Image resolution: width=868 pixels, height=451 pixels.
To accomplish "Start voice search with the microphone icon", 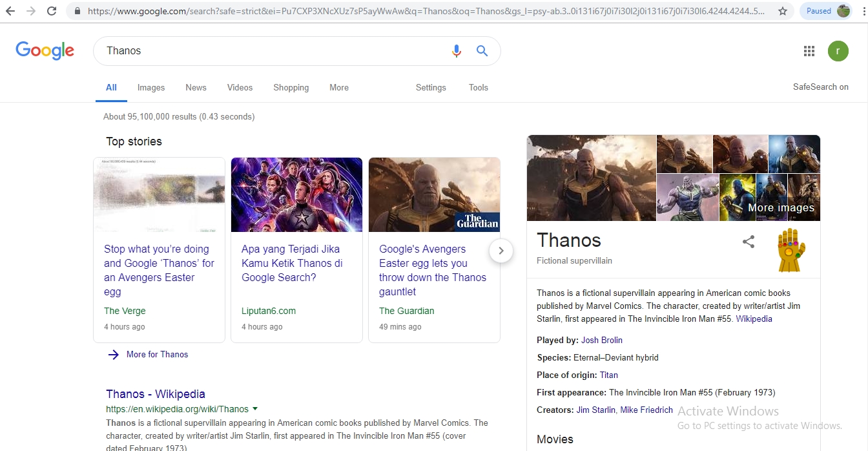I will click(x=457, y=51).
